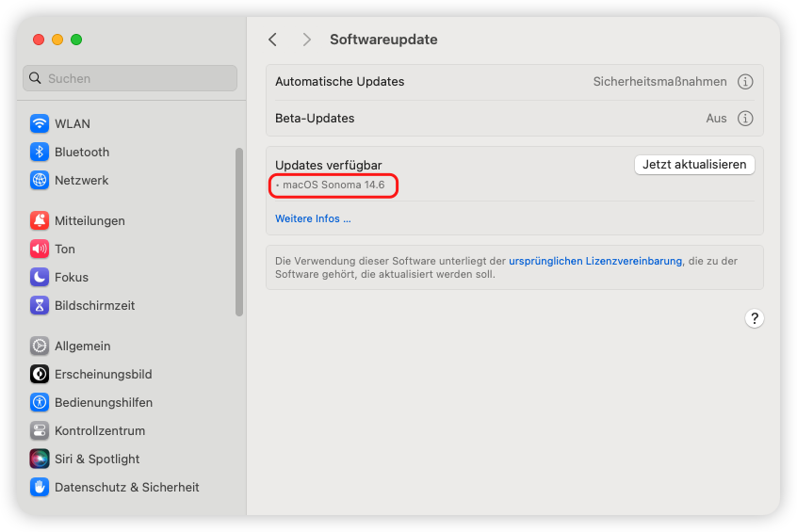Click the Softwareupdate title
The width and height of the screenshot is (797, 532).
tap(383, 40)
